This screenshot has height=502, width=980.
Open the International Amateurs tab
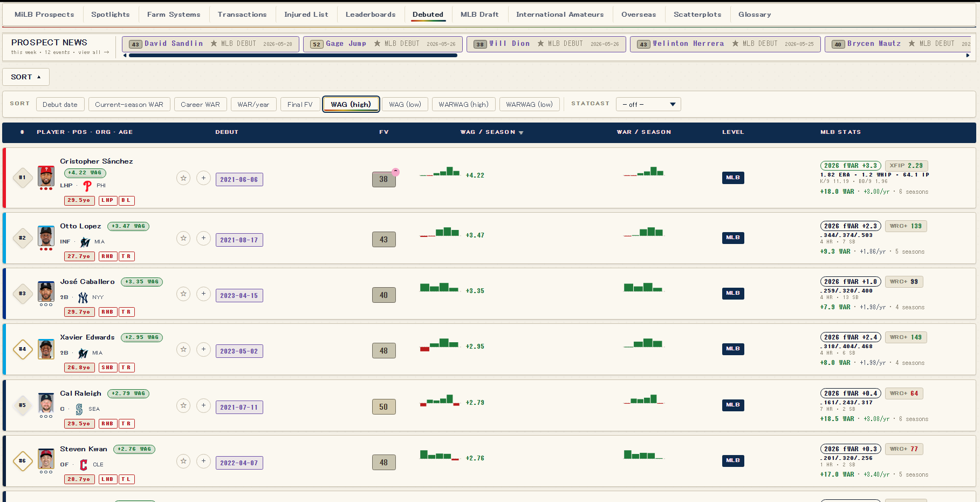tap(560, 15)
